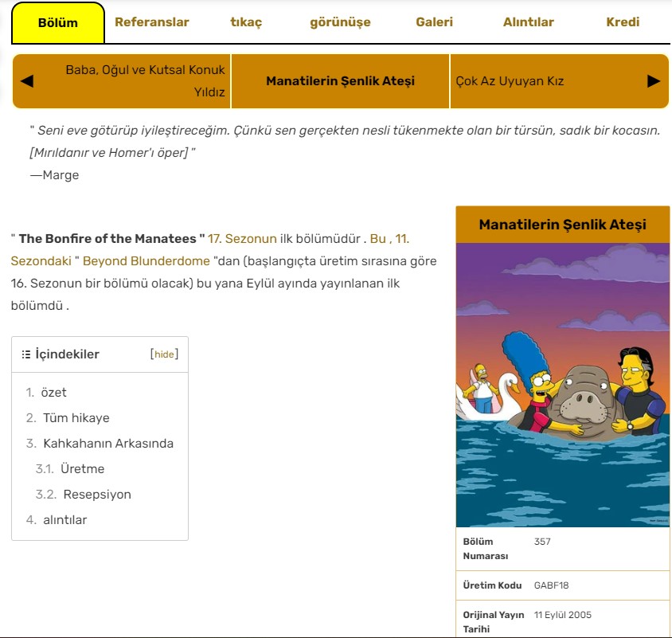Click the right next-episode arrow
The width and height of the screenshot is (672, 638).
coord(654,81)
